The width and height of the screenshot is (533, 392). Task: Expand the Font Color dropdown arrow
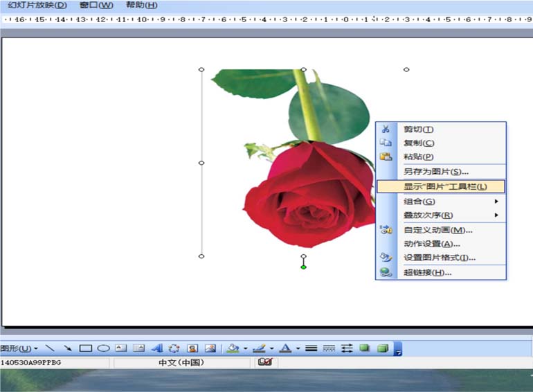(x=298, y=348)
